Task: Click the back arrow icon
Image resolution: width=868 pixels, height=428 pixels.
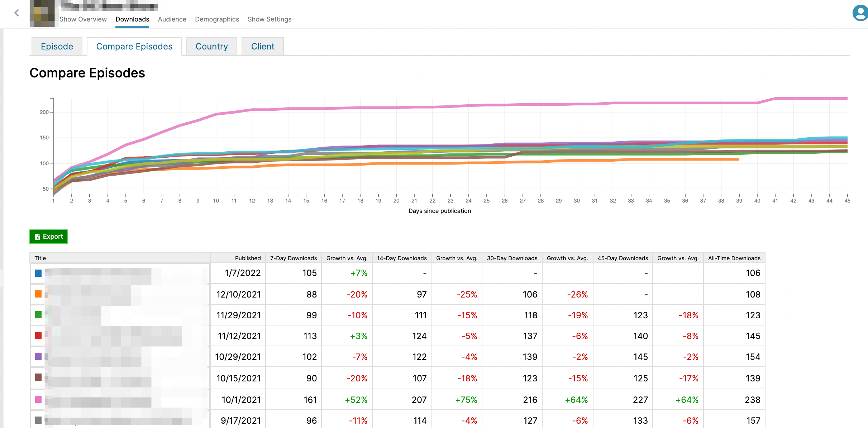Action: pyautogui.click(x=16, y=13)
